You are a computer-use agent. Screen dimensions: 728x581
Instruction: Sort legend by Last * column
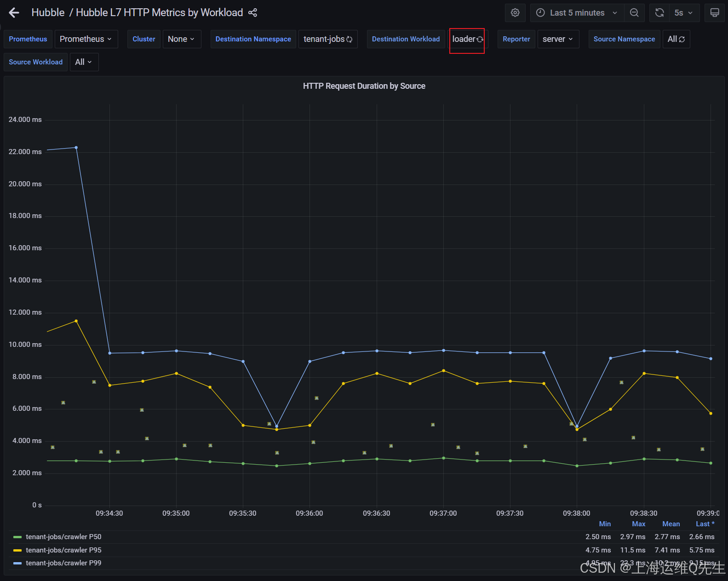pyautogui.click(x=705, y=524)
